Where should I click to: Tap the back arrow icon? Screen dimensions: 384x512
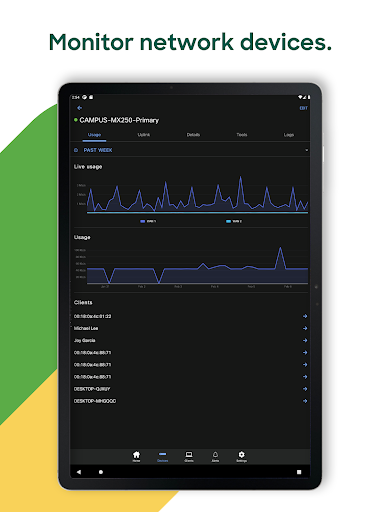click(x=79, y=108)
